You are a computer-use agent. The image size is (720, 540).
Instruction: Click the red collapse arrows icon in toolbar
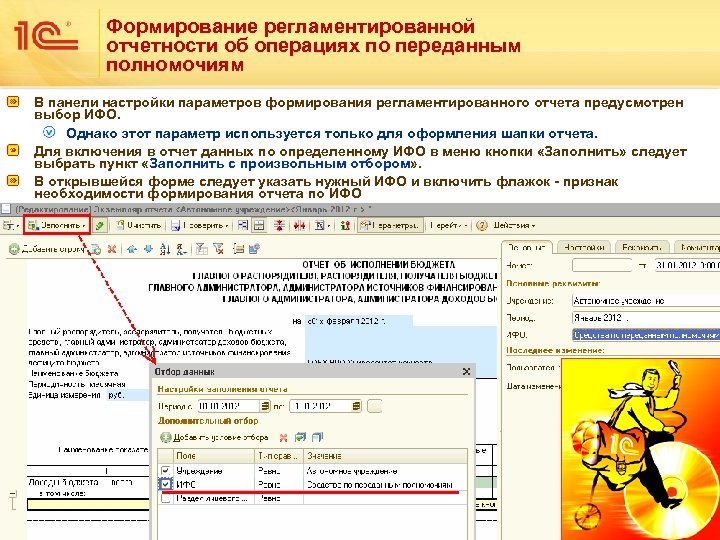pos(279,225)
